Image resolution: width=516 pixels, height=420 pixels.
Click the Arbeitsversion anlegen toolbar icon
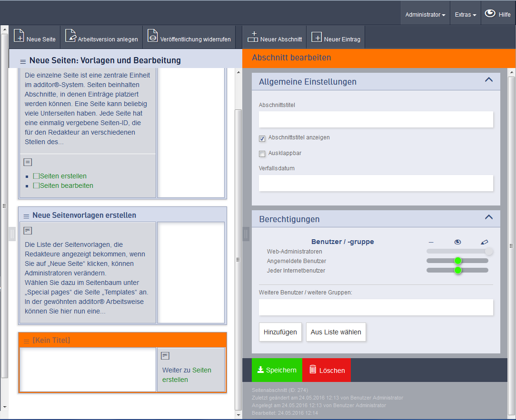coord(70,36)
